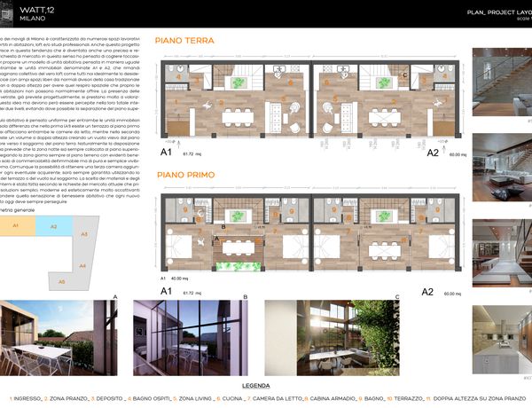Click the A1 label beside the first floor plan
Screen dimensions: 532x408
tap(165, 291)
